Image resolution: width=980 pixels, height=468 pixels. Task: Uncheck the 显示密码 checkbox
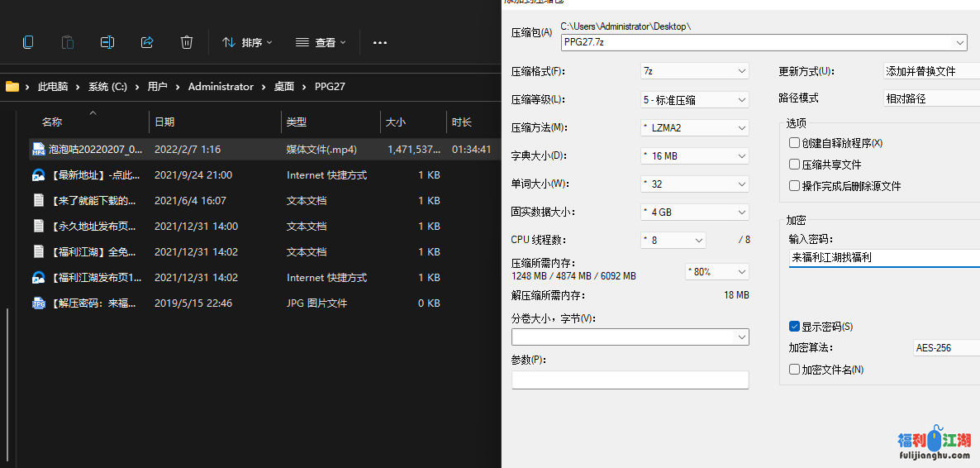795,327
